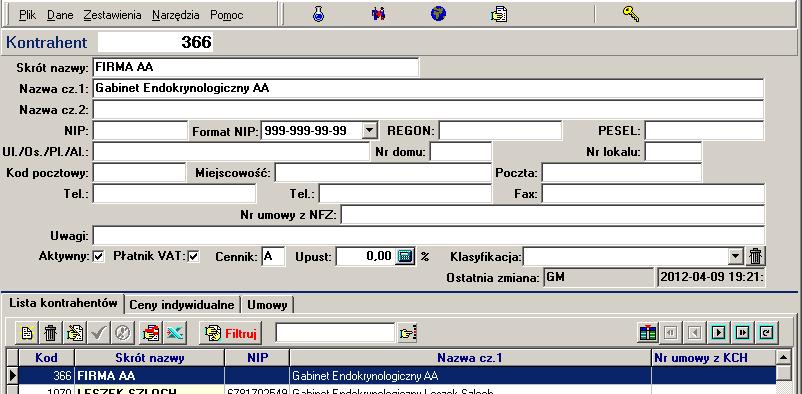Switch to Umowy tab

(x=267, y=305)
